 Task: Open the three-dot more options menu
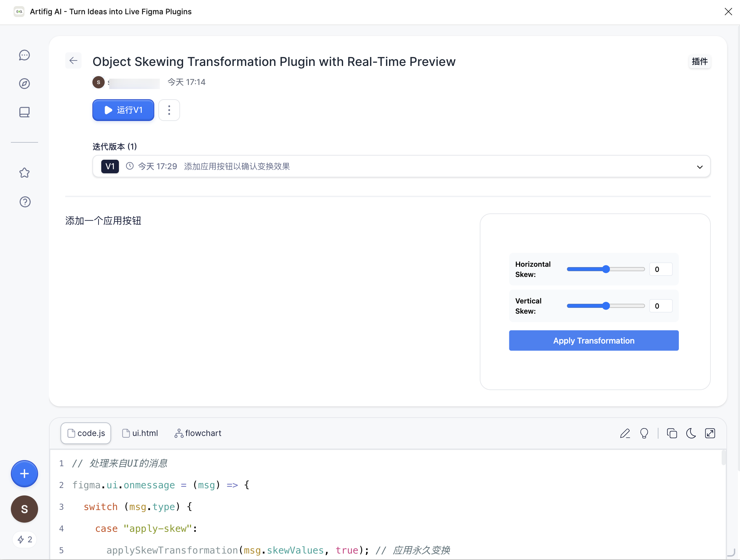click(169, 110)
